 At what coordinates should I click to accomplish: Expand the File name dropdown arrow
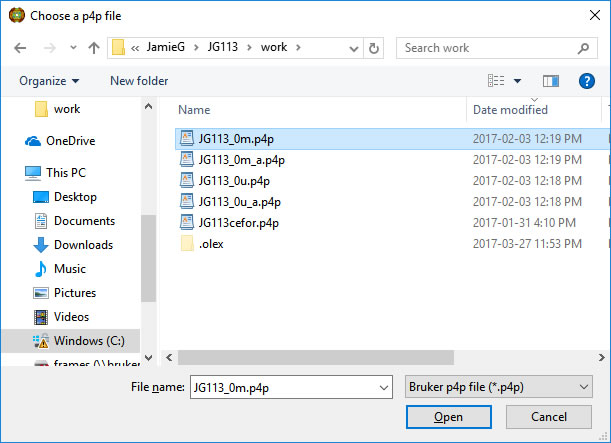click(382, 386)
